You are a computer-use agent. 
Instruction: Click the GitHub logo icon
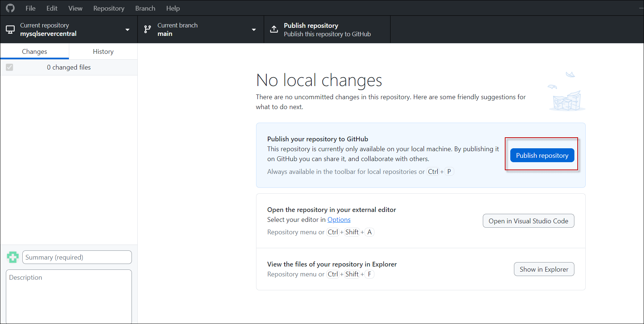tap(10, 8)
